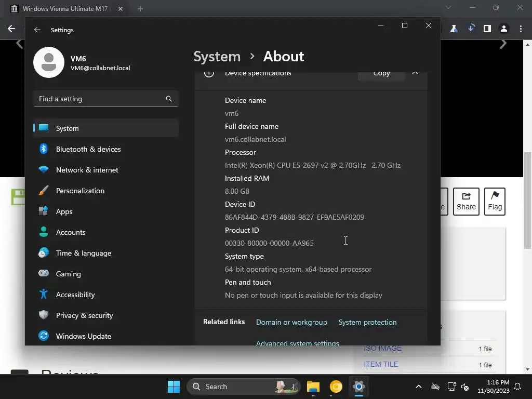
Task: Click the taskbar Search box
Action: pos(244,387)
